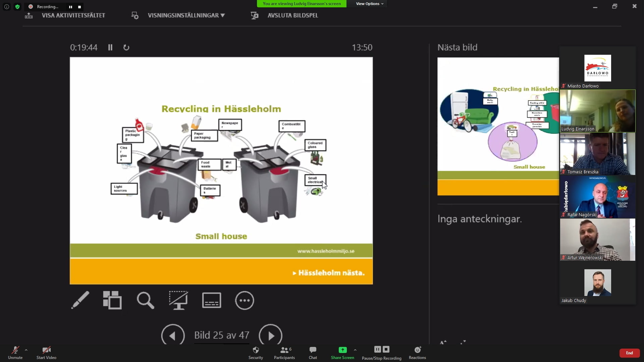Image resolution: width=644 pixels, height=362 pixels.
Task: Open more slideshow options ellipsis button
Action: (x=245, y=300)
